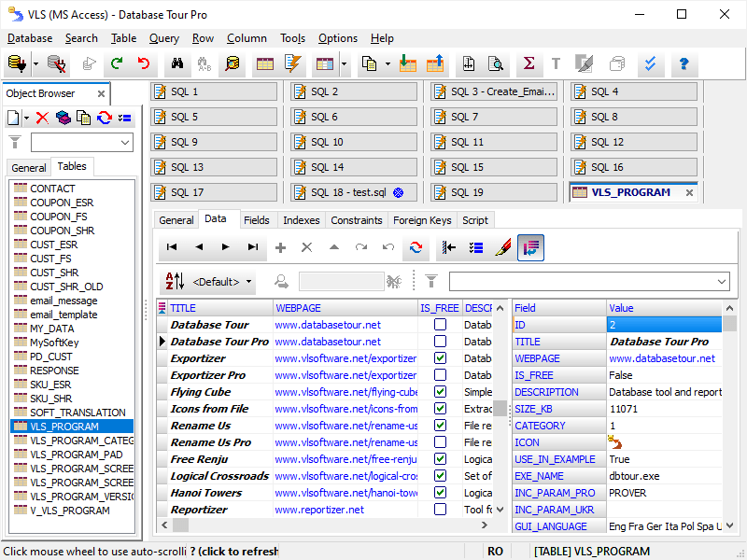This screenshot has width=747, height=560.
Task: Click the green redo arrow in main toolbar
Action: pos(117,63)
